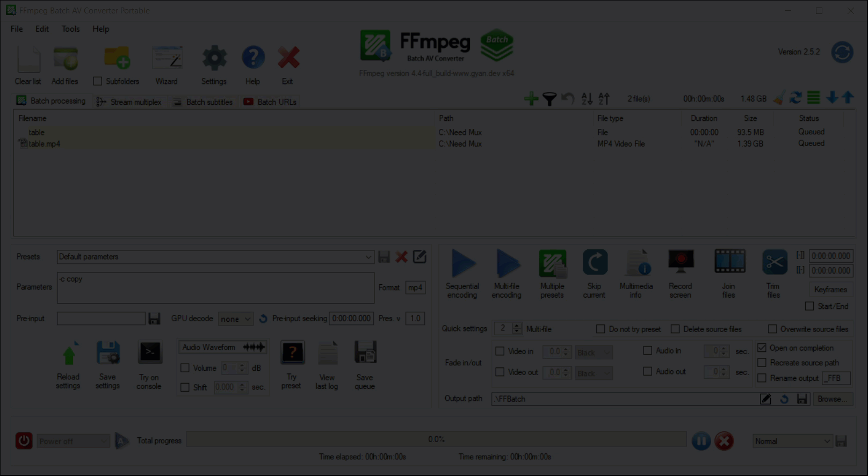
Task: Abort encoding with red X button
Action: 724,441
